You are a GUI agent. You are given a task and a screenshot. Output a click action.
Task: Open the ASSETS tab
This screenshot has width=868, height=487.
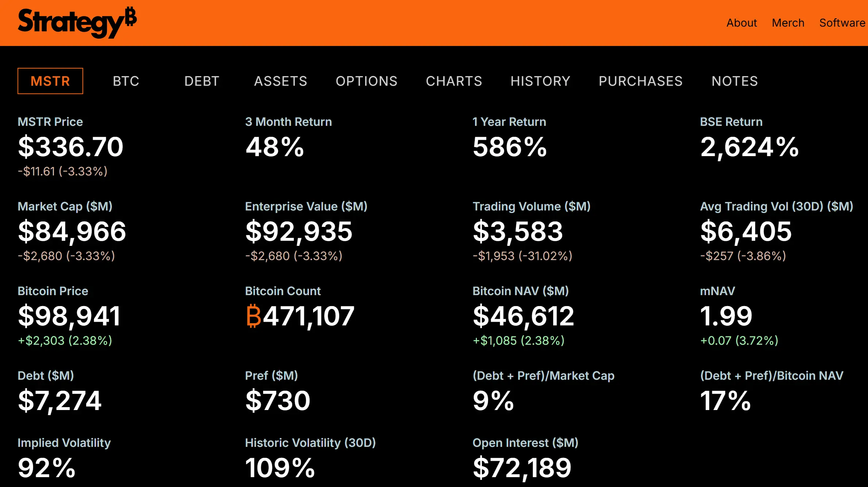281,81
